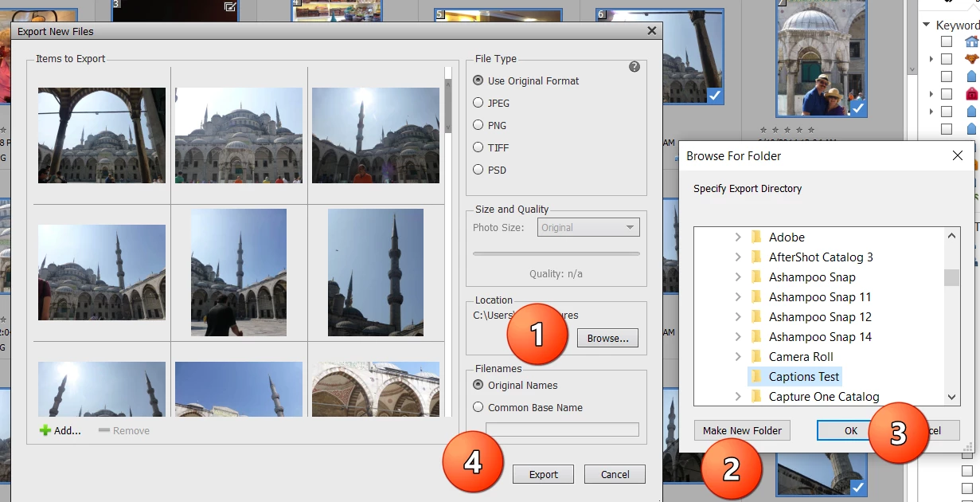Expand the dog keyword category arrow

[931, 59]
